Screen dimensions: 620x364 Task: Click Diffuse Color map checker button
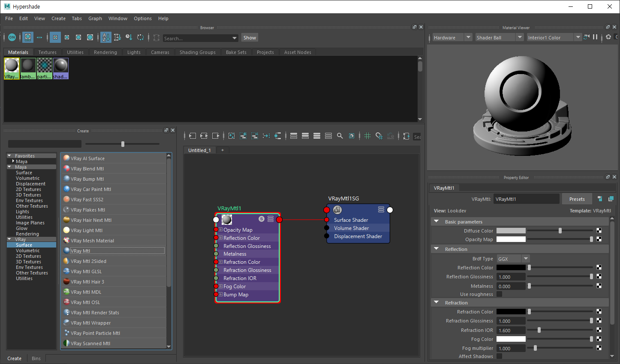[599, 230]
